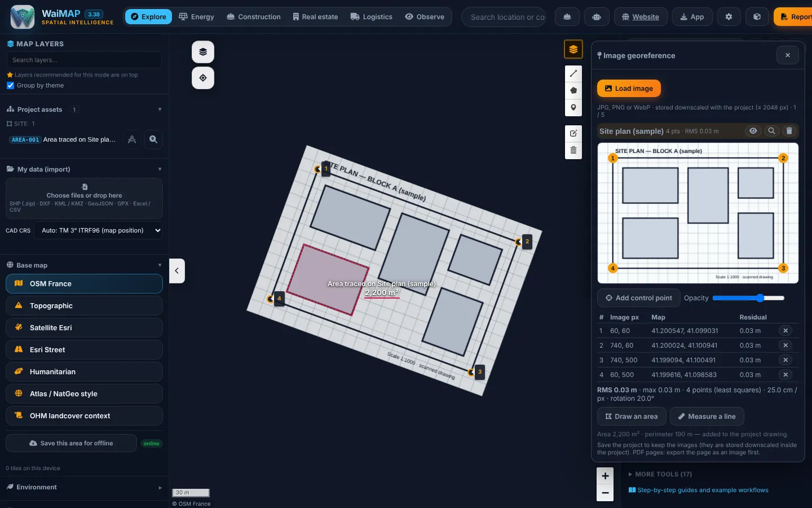Select the Esri Street base map

pyautogui.click(x=84, y=350)
